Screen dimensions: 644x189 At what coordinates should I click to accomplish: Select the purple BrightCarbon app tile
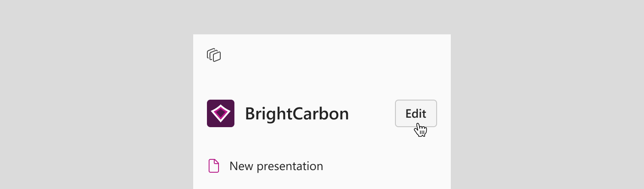(x=221, y=113)
